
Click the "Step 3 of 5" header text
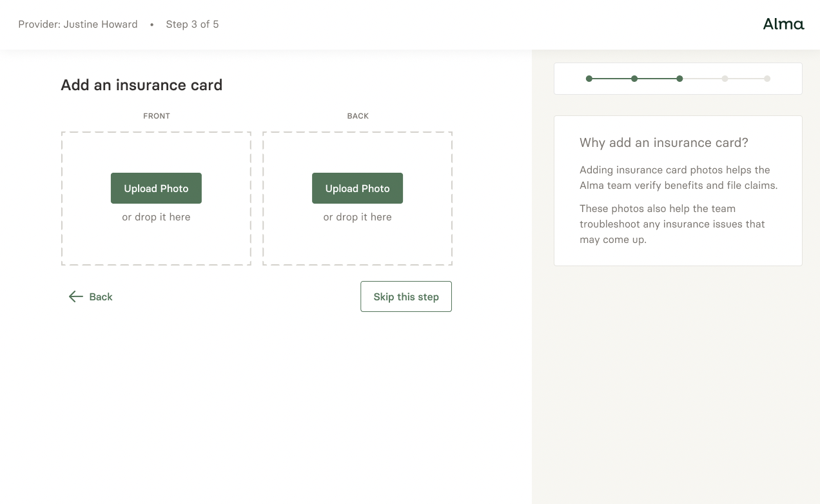click(192, 24)
